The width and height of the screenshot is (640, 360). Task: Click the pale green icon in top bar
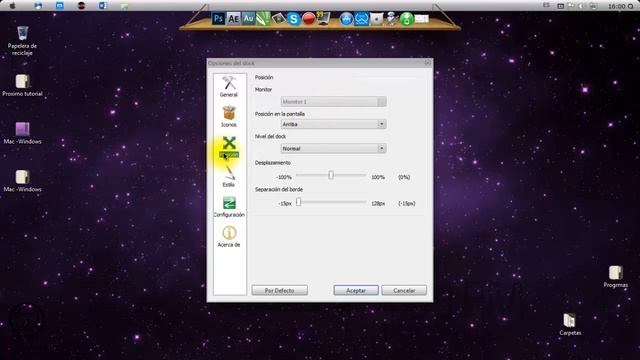pos(124,6)
